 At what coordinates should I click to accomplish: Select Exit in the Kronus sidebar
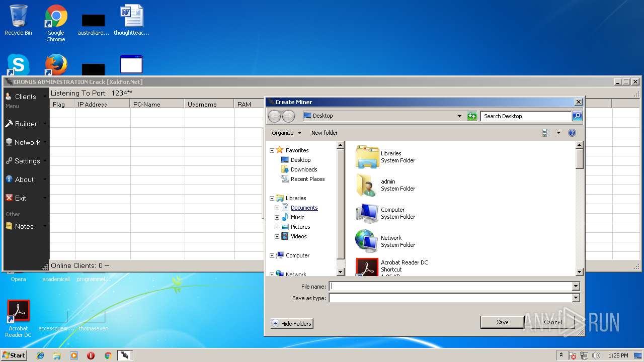[x=25, y=198]
